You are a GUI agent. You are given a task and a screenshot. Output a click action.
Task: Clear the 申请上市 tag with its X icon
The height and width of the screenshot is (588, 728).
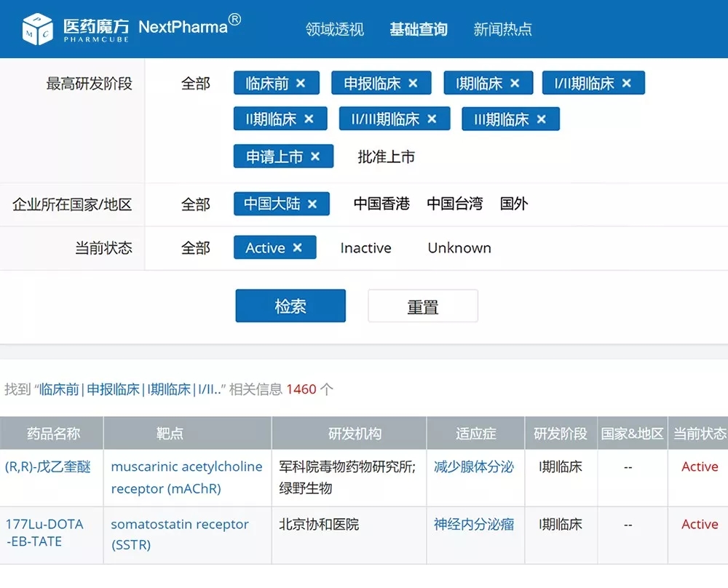point(315,156)
